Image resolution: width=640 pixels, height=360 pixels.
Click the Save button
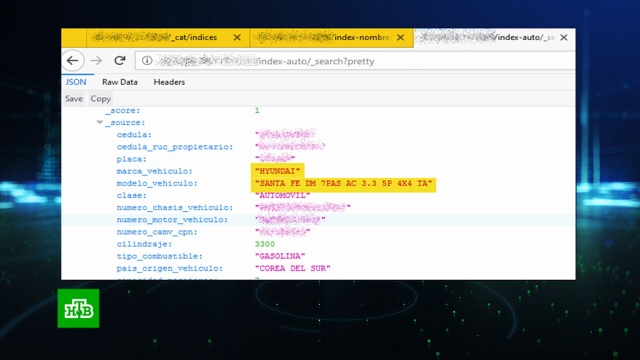pyautogui.click(x=74, y=99)
